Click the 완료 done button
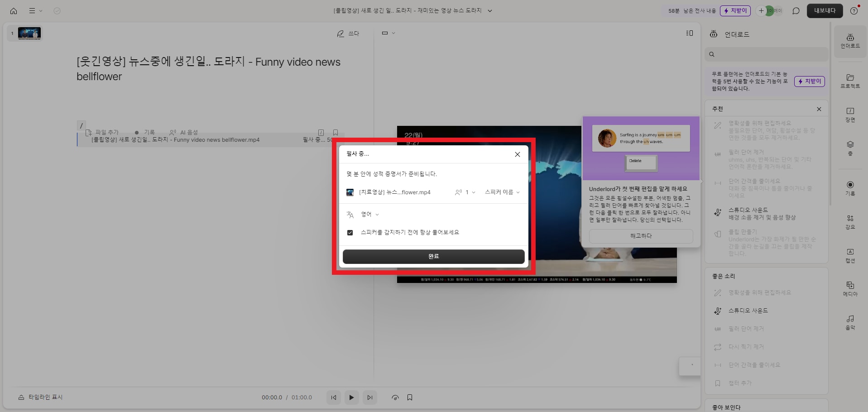This screenshot has width=868, height=412. pos(434,256)
